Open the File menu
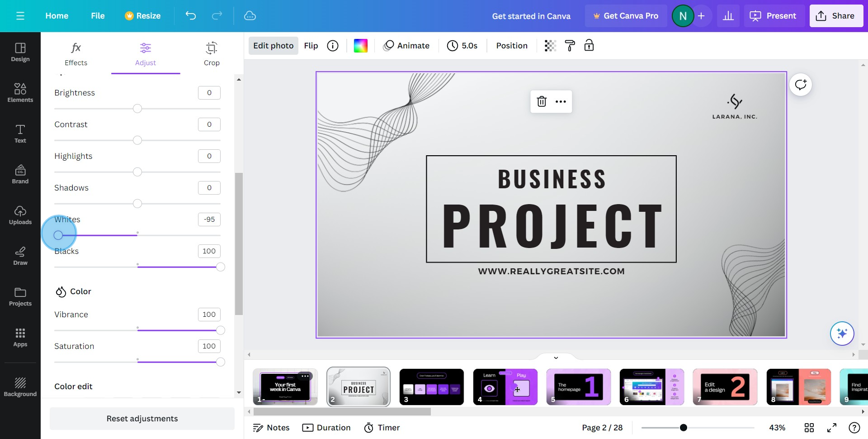 click(x=98, y=16)
